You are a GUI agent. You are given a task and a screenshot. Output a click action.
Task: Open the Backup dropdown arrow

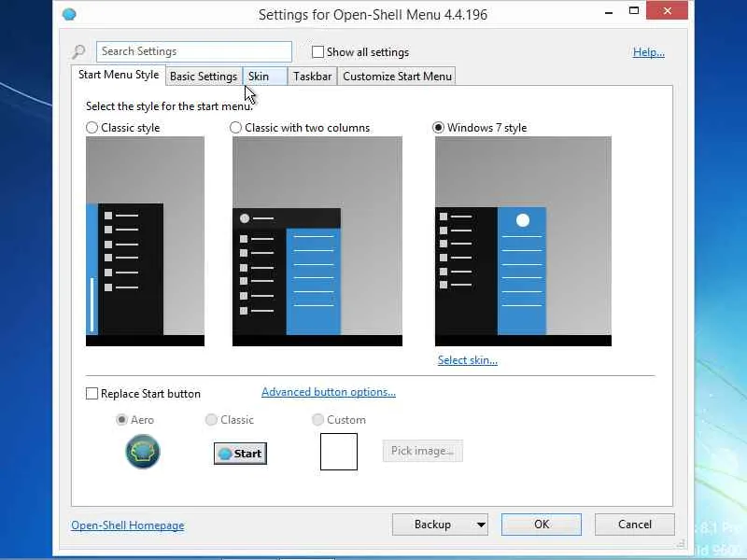[481, 525]
